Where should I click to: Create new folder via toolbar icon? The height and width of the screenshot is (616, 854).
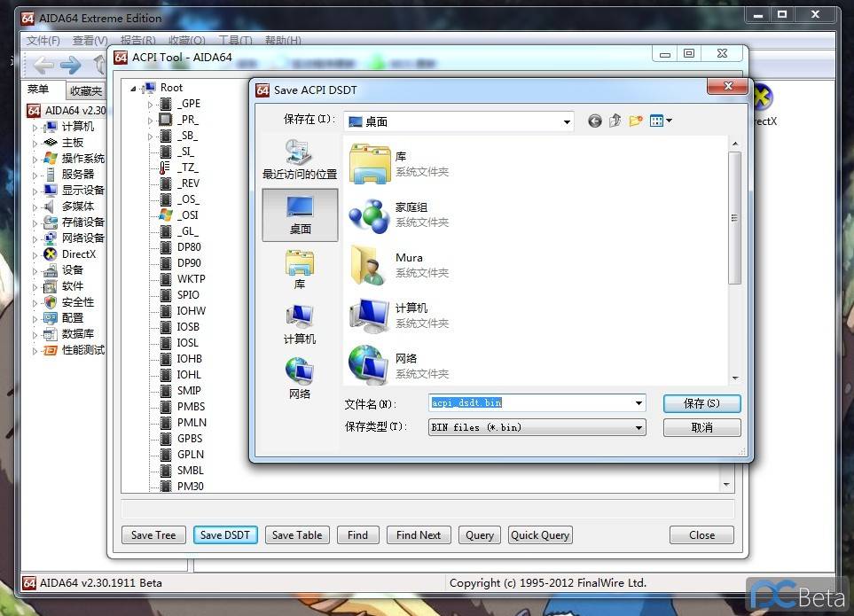635,121
